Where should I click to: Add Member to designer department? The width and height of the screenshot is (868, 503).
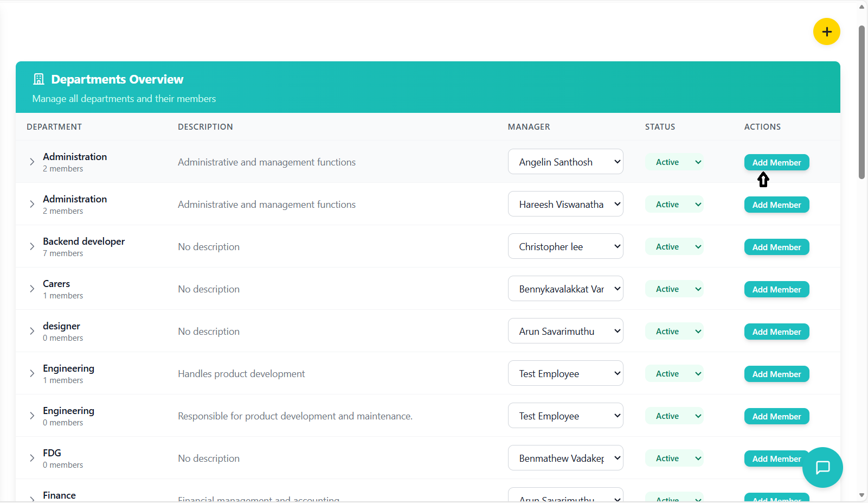point(776,332)
